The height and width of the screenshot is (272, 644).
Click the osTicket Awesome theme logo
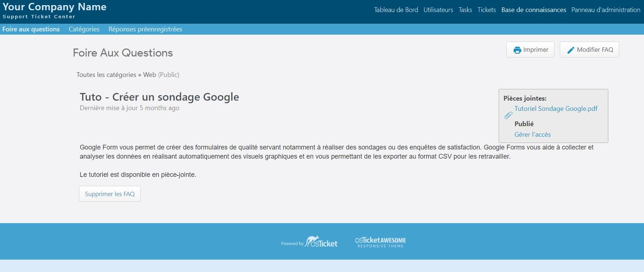(x=380, y=242)
